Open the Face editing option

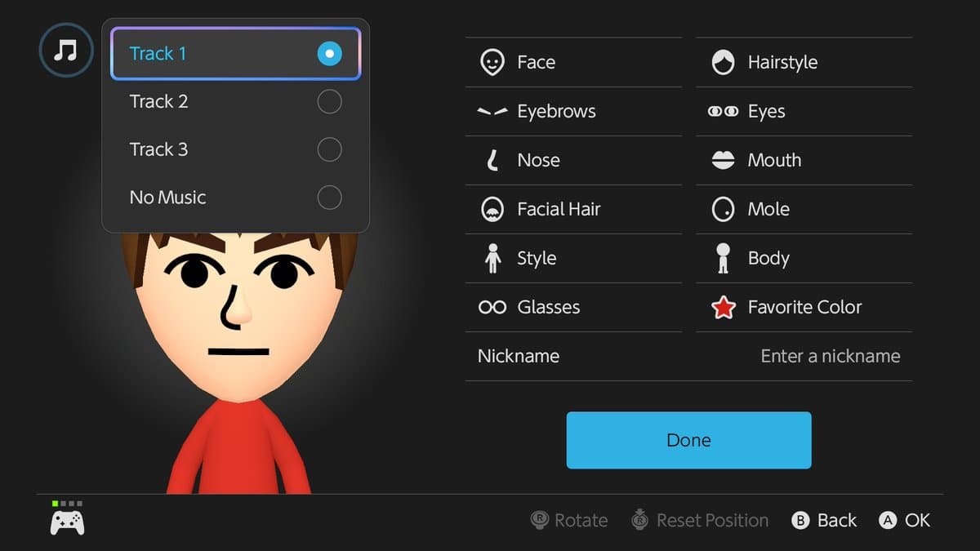573,63
